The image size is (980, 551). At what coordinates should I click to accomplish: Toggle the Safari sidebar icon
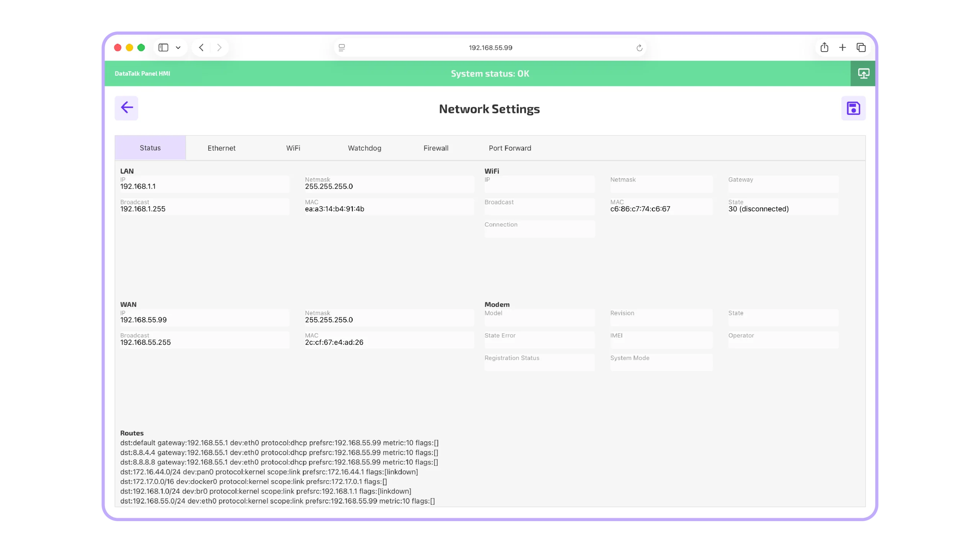163,47
